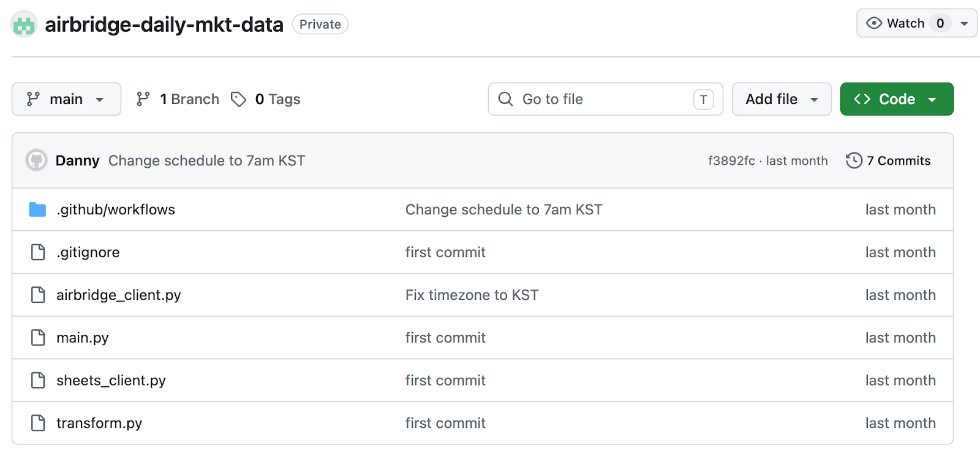Open first commit message in the sheets_client.py row
The image size is (980, 450).
tap(445, 380)
